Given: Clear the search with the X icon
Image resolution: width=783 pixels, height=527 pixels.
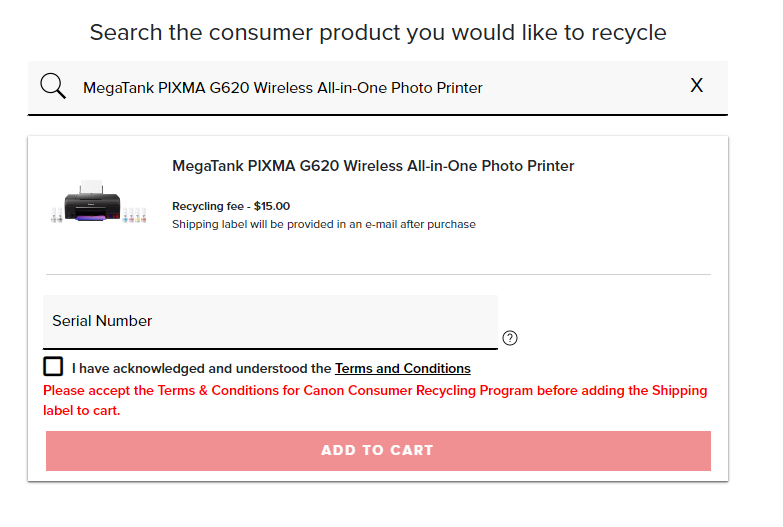Looking at the screenshot, I should (697, 86).
